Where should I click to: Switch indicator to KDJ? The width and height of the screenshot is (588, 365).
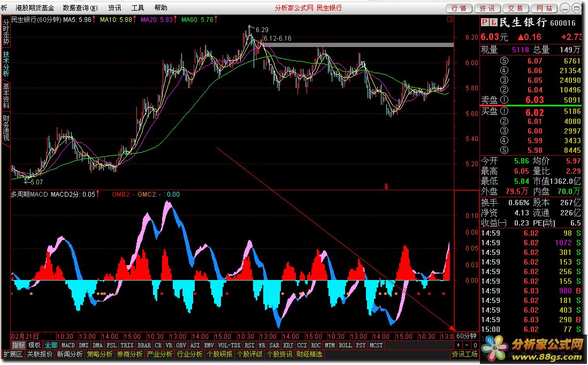(288, 345)
